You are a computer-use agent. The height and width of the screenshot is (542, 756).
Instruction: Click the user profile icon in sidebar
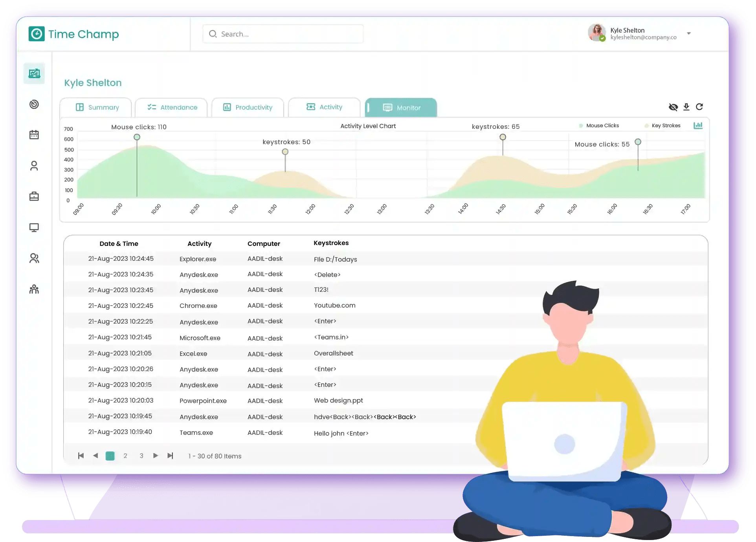point(34,166)
